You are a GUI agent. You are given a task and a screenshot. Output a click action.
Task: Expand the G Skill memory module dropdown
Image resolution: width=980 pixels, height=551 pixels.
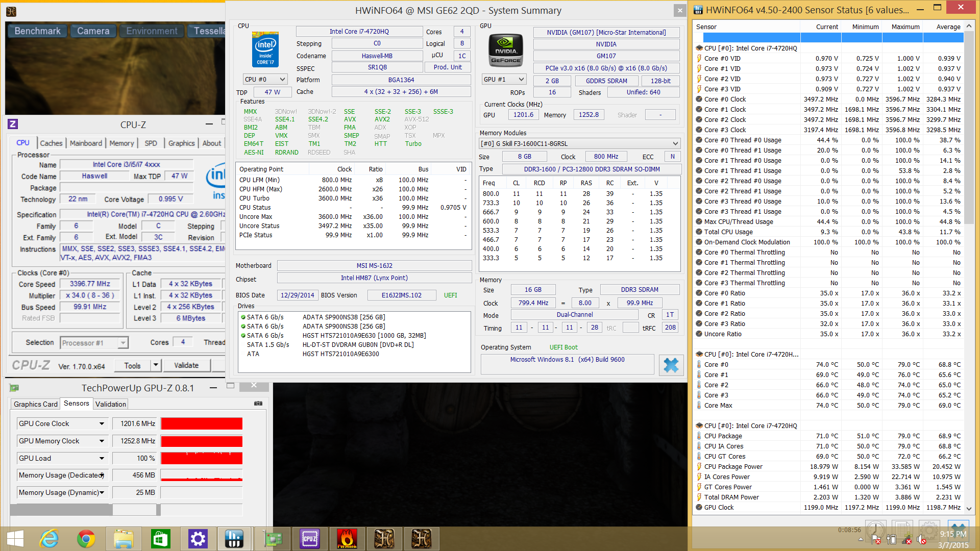(x=580, y=143)
